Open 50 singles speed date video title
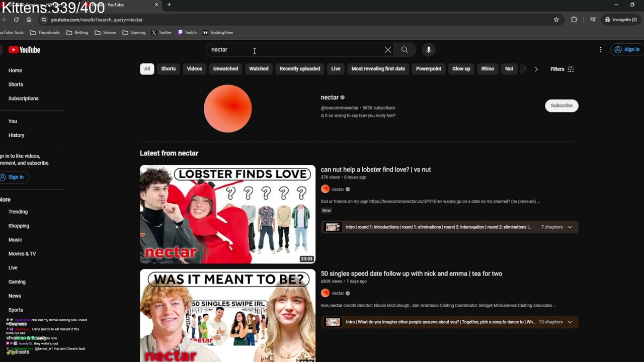Image resolution: width=644 pixels, height=362 pixels. tap(412, 274)
